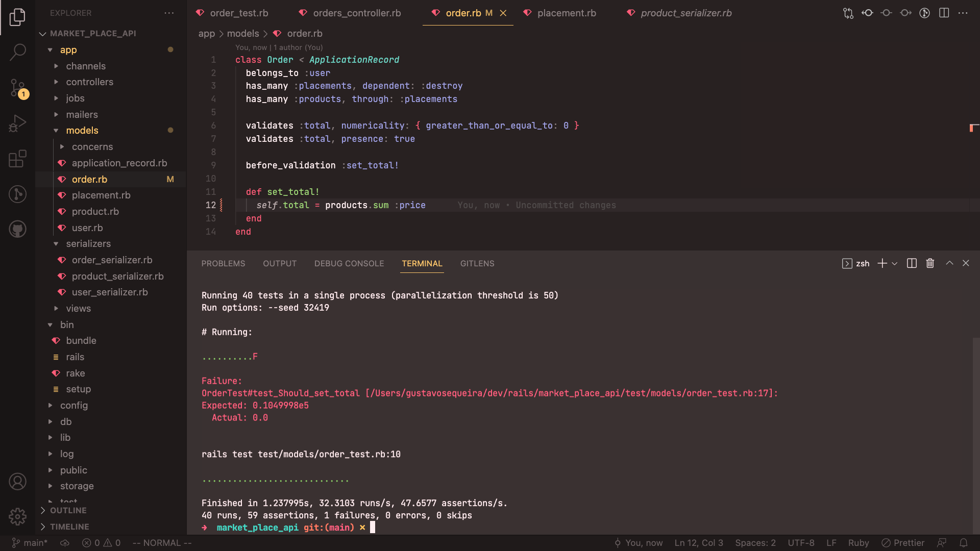Screen dimensions: 980x551
Task: Click the Ruby language mode button
Action: [858, 543]
